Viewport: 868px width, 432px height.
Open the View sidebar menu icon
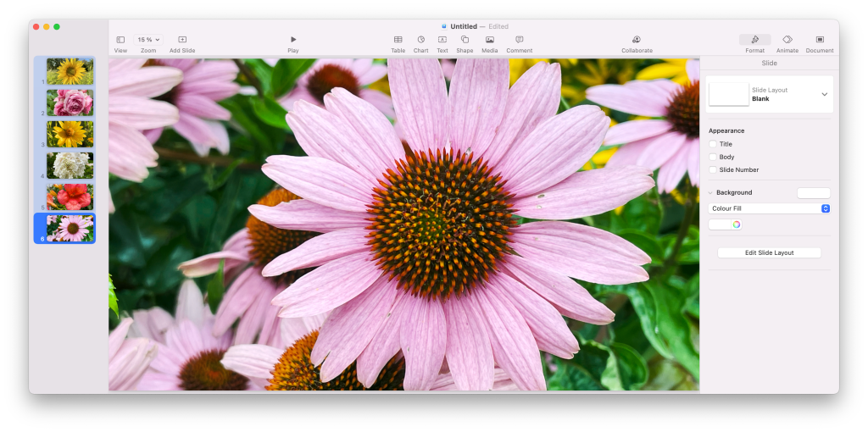(x=120, y=40)
